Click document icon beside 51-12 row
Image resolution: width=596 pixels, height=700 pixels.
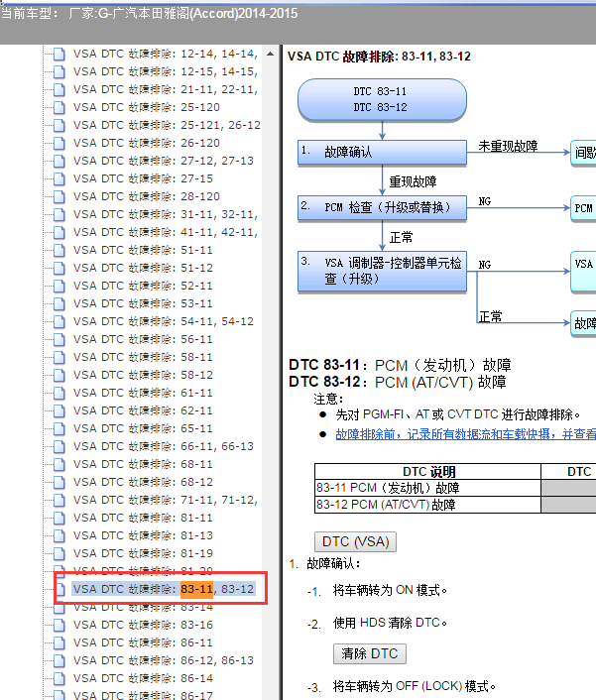click(59, 268)
